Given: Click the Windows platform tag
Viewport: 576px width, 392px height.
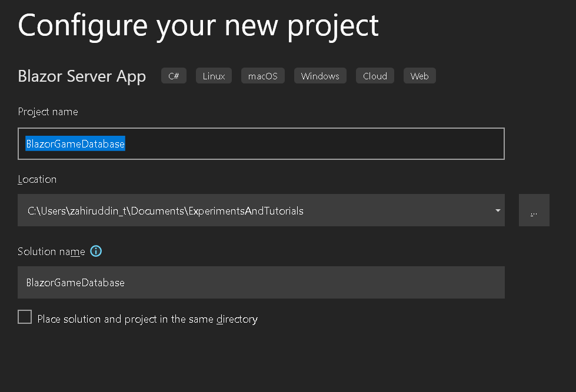Looking at the screenshot, I should (x=320, y=76).
